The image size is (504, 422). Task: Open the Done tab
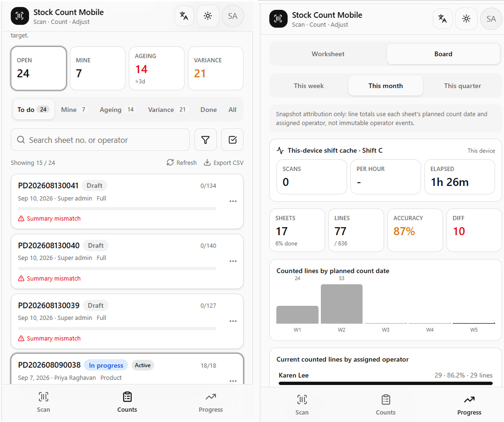[208, 110]
